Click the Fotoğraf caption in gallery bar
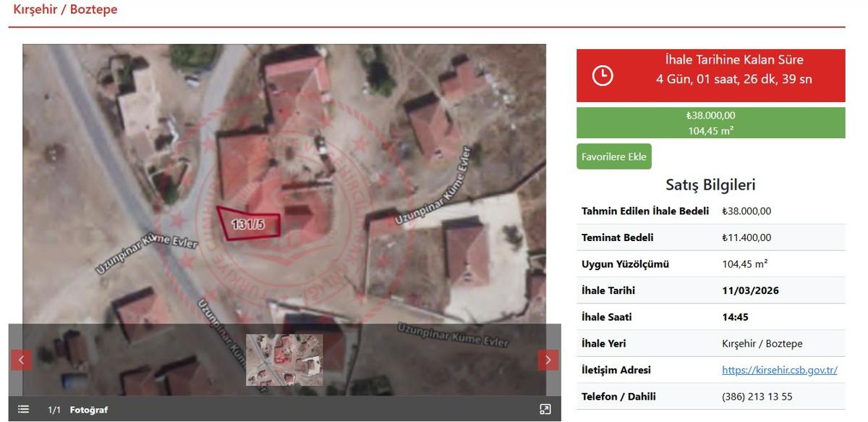 point(89,410)
